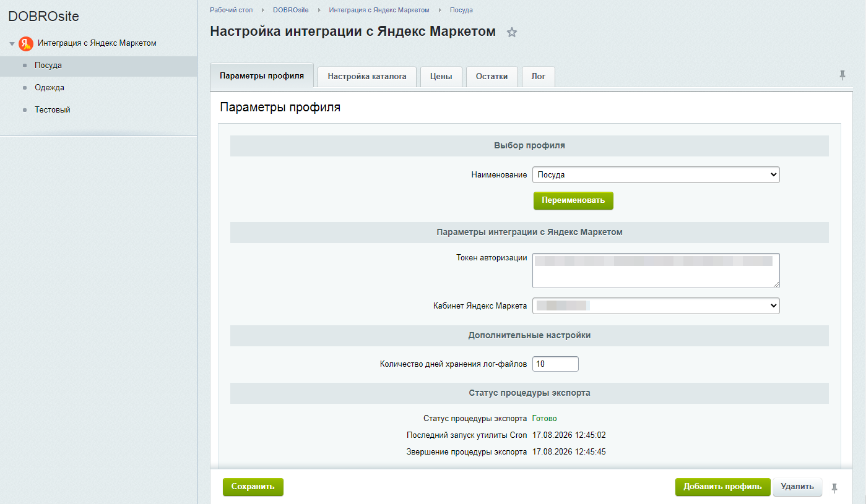Open the Наименование profile dropdown
866x504 pixels.
[x=656, y=175]
